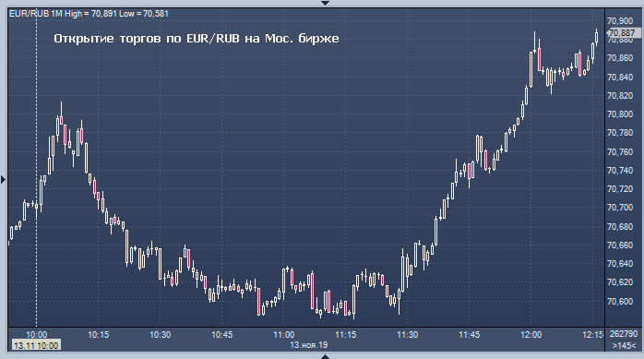Click the date label 13.11 10:00
This screenshot has width=644, height=359.
[36, 345]
